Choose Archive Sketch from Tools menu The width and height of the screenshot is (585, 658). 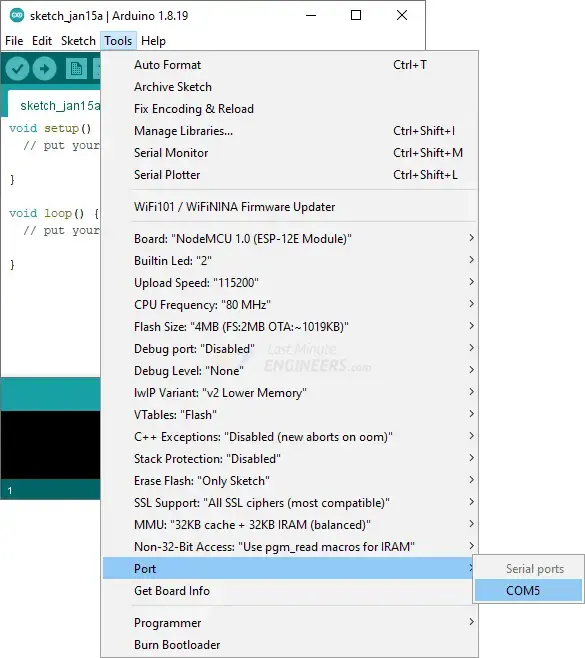click(290, 87)
